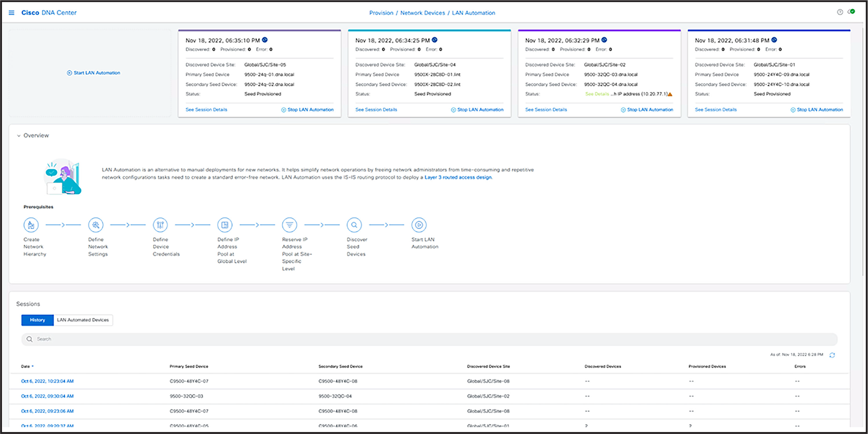Viewport: 868px width, 434px height.
Task: Click the help question mark icon
Action: point(840,12)
